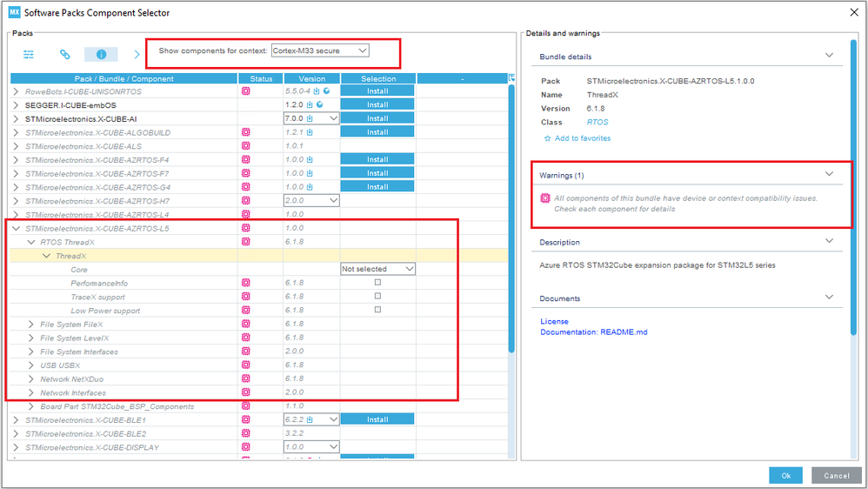Expand the USB USBX node
This screenshot has height=489, width=868.
[31, 365]
